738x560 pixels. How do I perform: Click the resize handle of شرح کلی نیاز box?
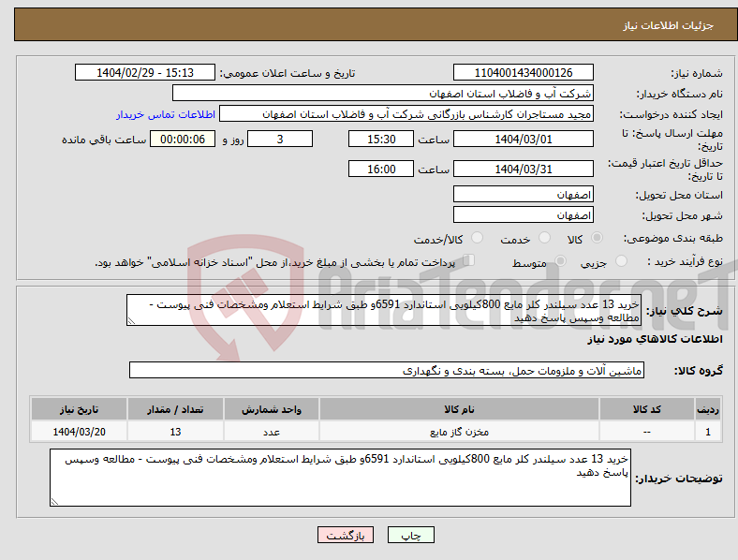[131, 321]
